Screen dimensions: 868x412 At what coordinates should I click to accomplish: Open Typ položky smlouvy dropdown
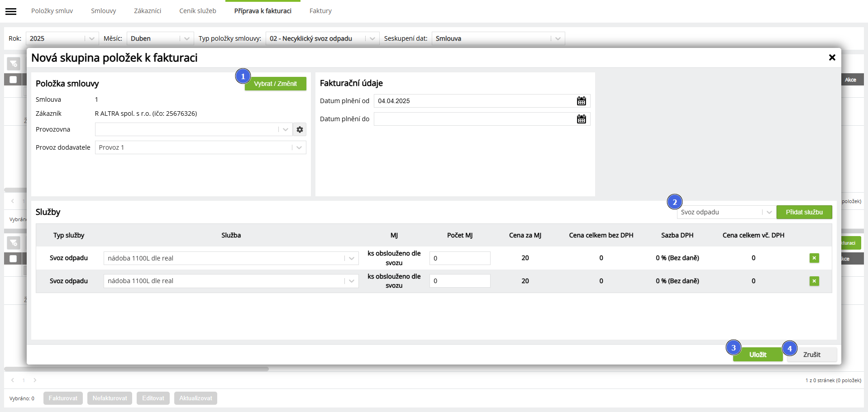click(322, 38)
